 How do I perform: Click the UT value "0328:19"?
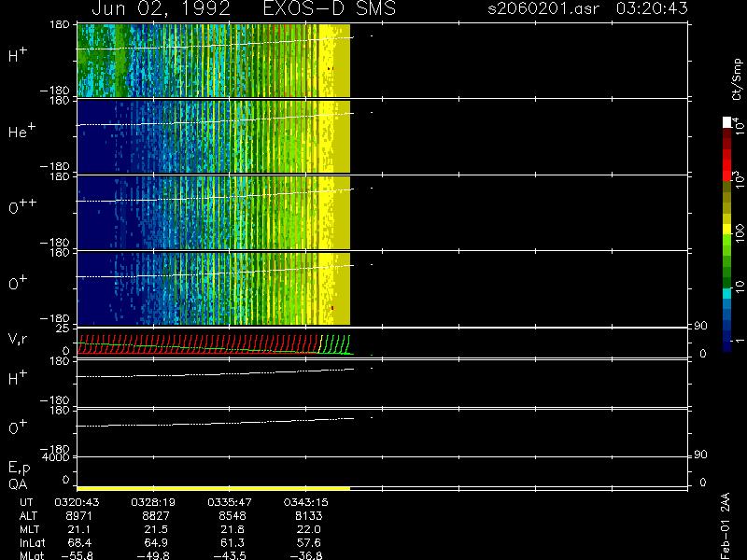pos(153,502)
